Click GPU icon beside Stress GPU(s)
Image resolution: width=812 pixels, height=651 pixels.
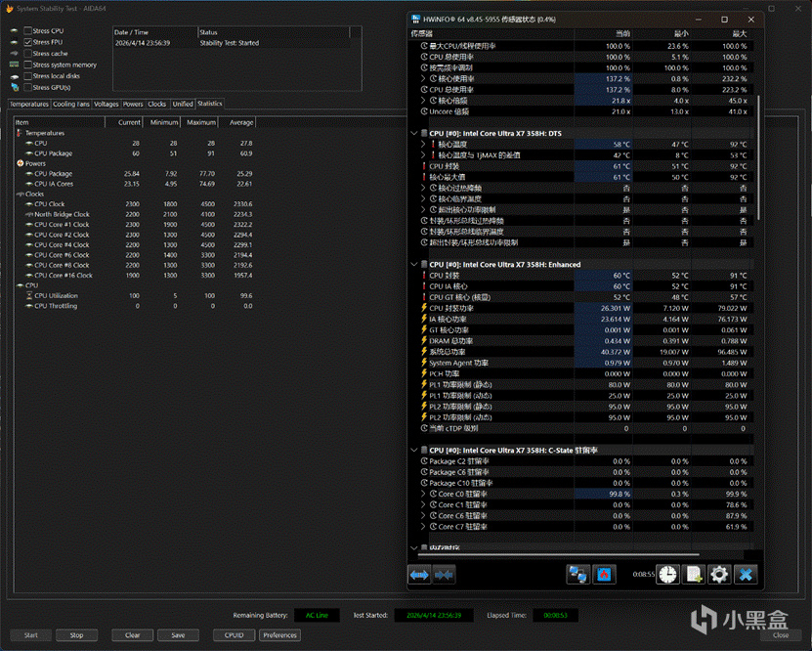pos(15,87)
